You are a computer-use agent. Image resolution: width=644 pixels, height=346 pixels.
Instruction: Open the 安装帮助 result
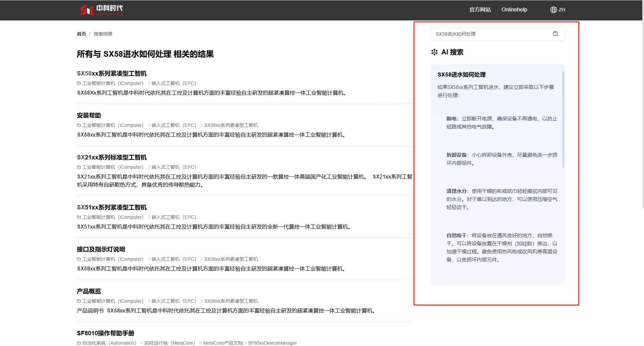coord(89,115)
